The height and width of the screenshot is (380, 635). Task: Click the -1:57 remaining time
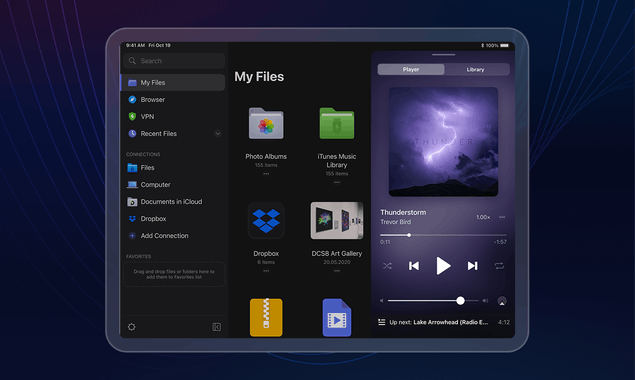click(500, 242)
